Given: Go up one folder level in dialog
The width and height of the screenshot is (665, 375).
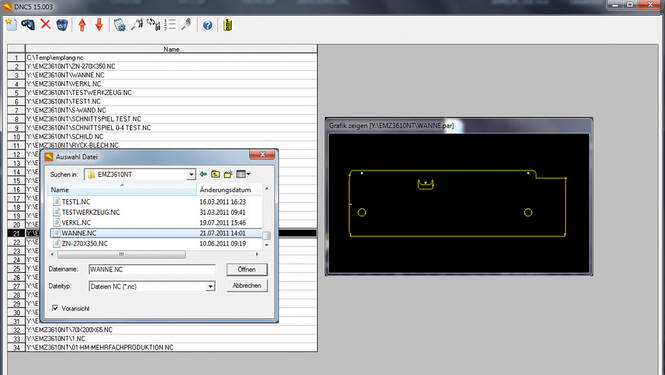Looking at the screenshot, I should 215,174.
